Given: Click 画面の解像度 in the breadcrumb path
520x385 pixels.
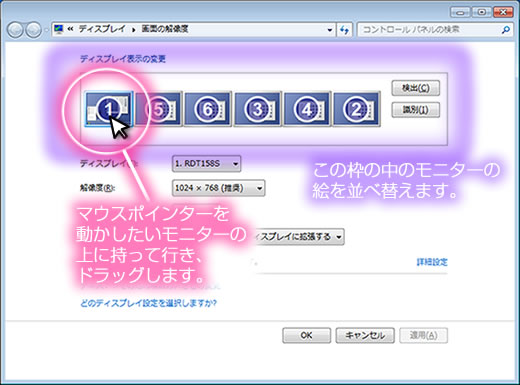Looking at the screenshot, I should pos(165,29).
